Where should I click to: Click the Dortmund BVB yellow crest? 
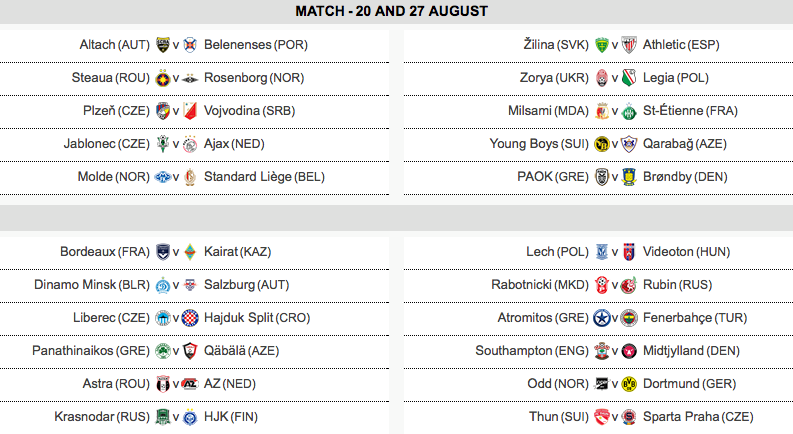point(629,384)
